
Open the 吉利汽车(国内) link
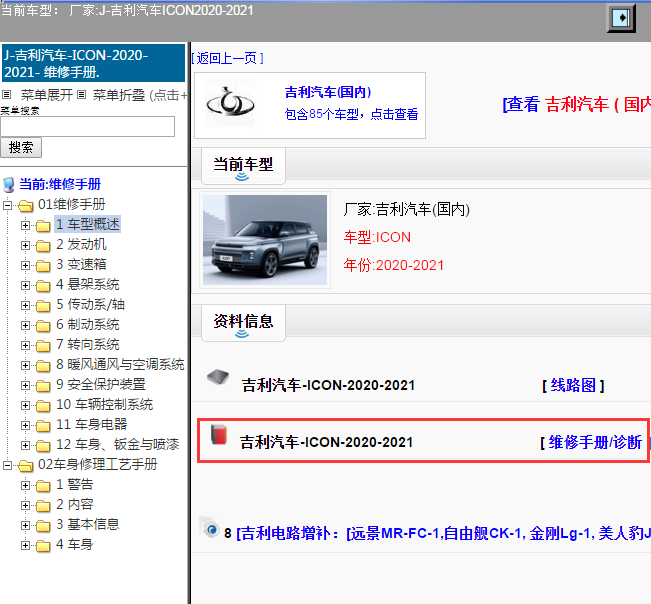328,92
